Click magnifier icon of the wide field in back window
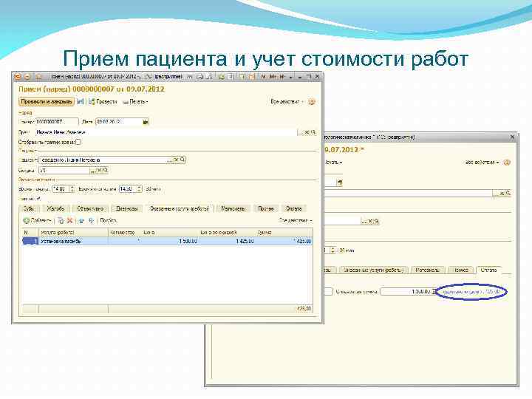The image size is (532, 399). 508,193
